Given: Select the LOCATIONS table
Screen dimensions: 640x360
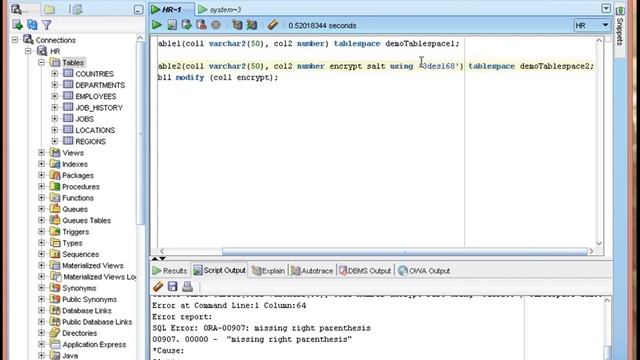Looking at the screenshot, I should pos(95,130).
